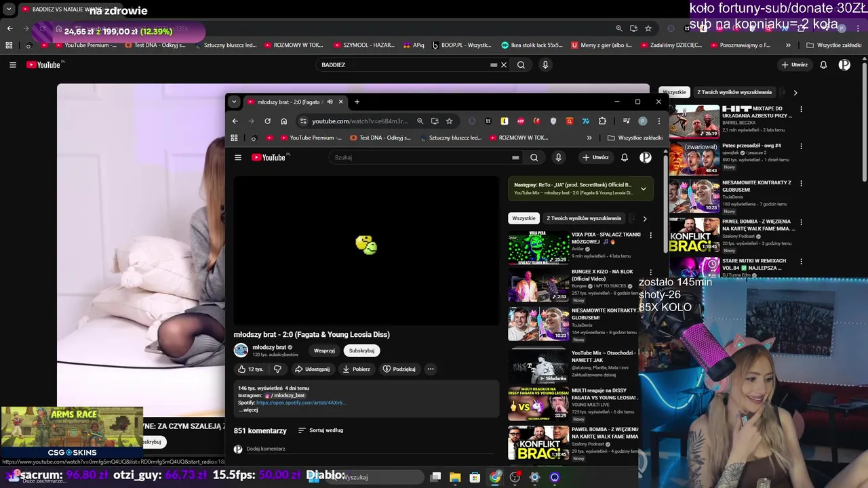Select Z Twoich wyników wyszukiwania chip in front window

click(584, 218)
